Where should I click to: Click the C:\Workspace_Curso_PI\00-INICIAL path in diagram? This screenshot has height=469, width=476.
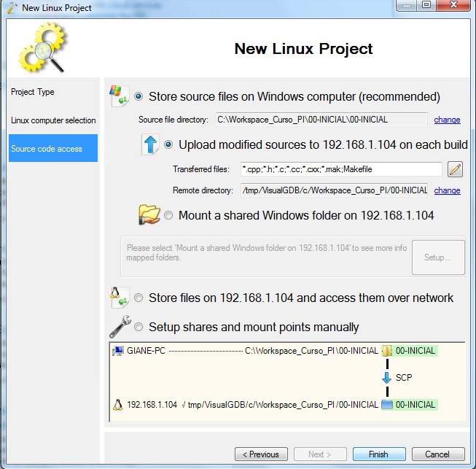tap(311, 351)
